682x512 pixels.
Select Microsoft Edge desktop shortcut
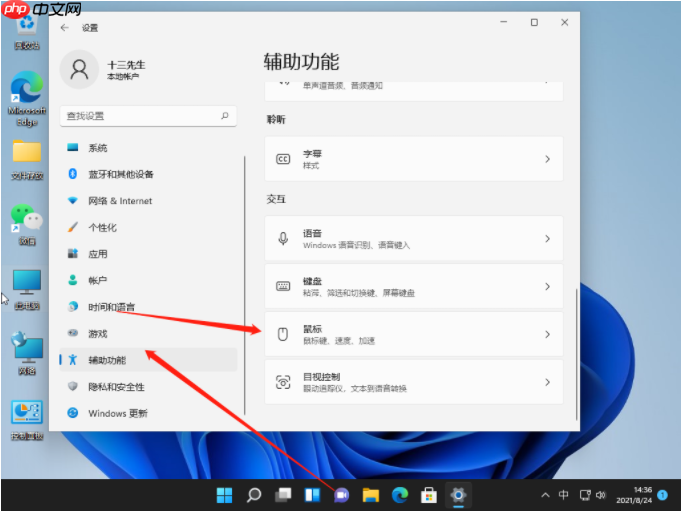click(x=27, y=99)
